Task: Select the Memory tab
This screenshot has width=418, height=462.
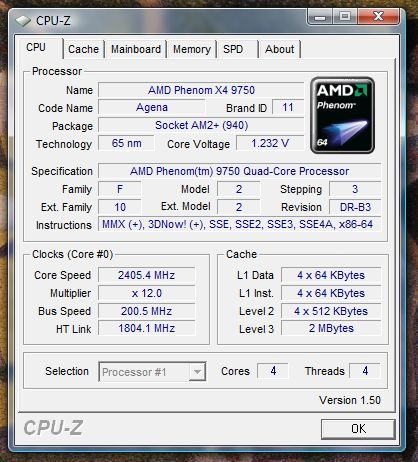Action: 192,49
